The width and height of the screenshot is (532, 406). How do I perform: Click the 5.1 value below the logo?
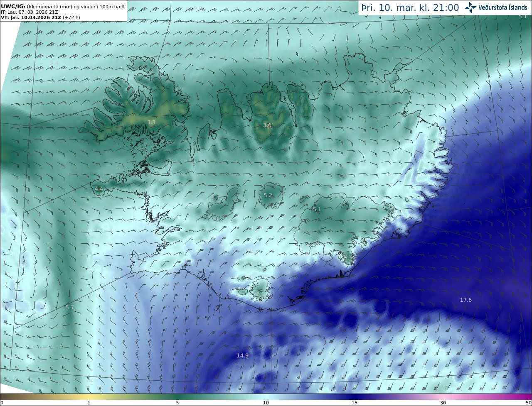[x=523, y=17]
